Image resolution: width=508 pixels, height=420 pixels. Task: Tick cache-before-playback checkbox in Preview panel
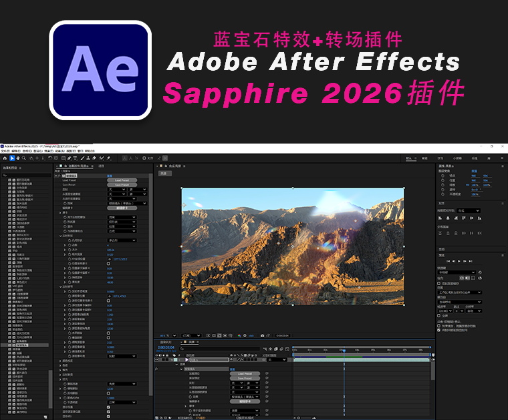(439, 284)
